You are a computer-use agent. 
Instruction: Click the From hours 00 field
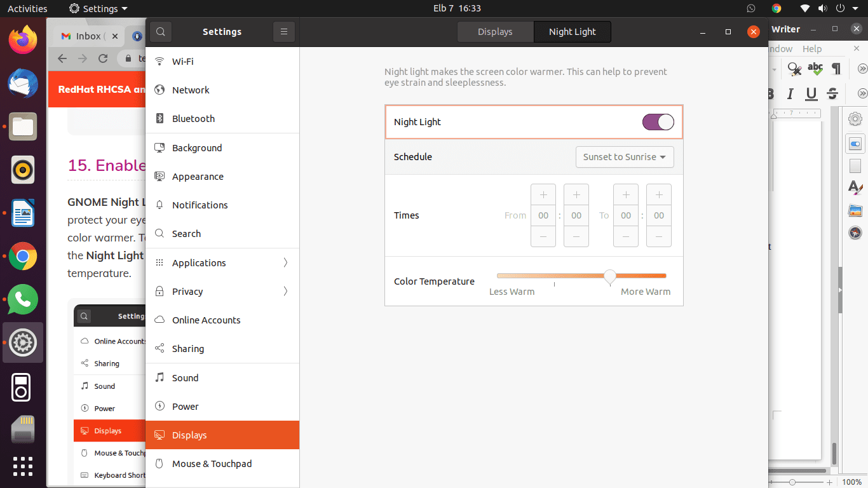point(543,215)
